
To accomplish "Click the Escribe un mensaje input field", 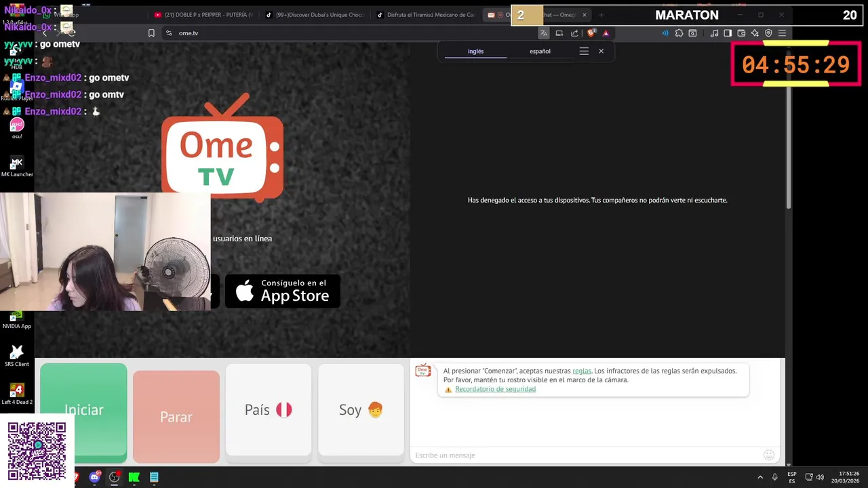I will [587, 455].
